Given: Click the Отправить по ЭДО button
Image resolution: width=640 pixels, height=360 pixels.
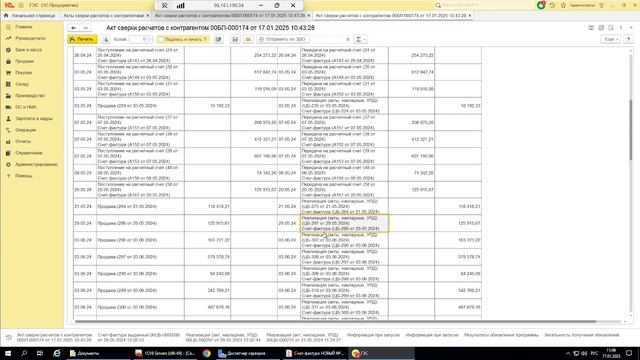Looking at the screenshot, I should click(x=282, y=39).
